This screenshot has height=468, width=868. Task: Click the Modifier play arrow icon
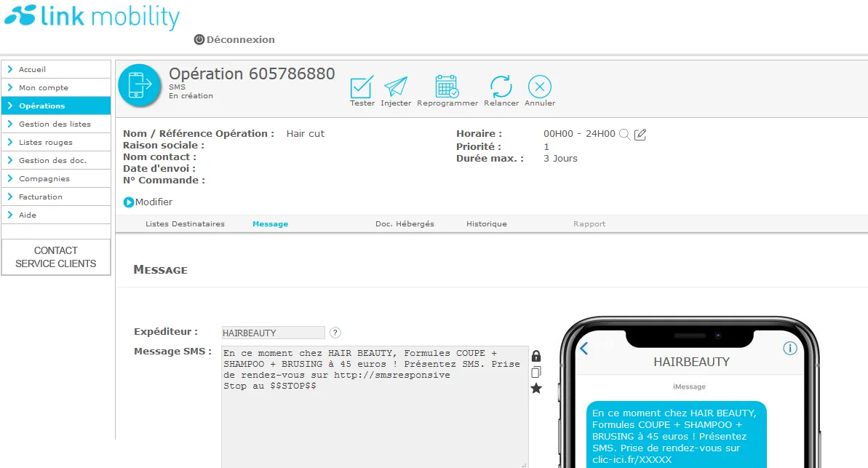(x=129, y=202)
